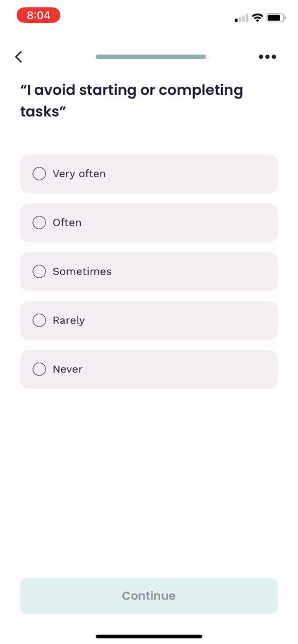298x644 pixels.
Task: Click the quiz progress bar at top
Action: (152, 56)
